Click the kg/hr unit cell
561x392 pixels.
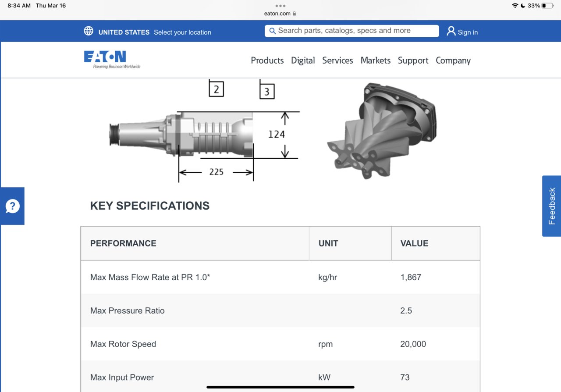[327, 277]
